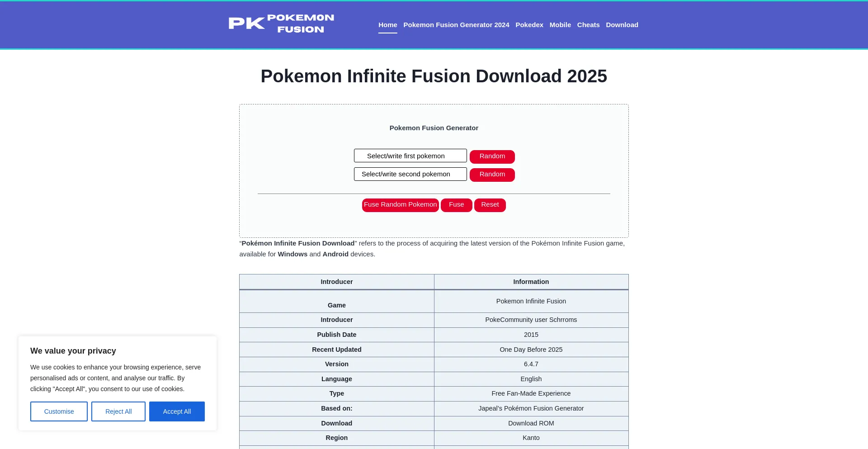This screenshot has height=449, width=868.
Task: Reject all cookies
Action: 118,411
